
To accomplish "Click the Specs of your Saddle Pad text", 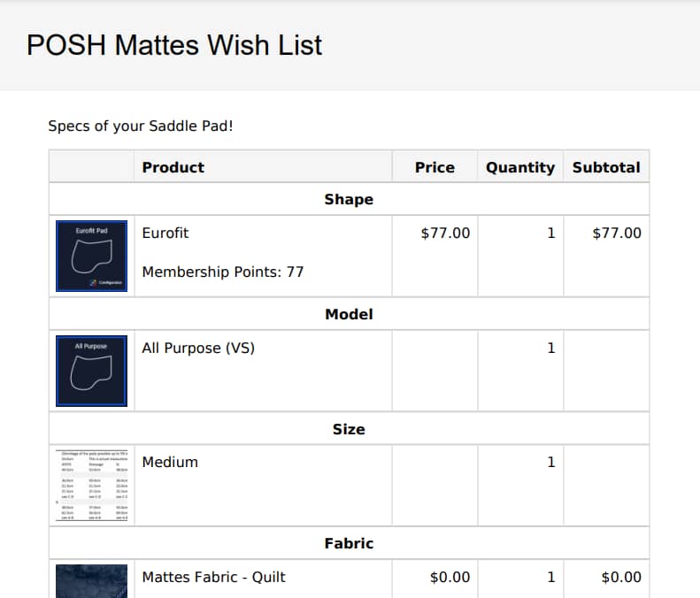I will pyautogui.click(x=141, y=126).
